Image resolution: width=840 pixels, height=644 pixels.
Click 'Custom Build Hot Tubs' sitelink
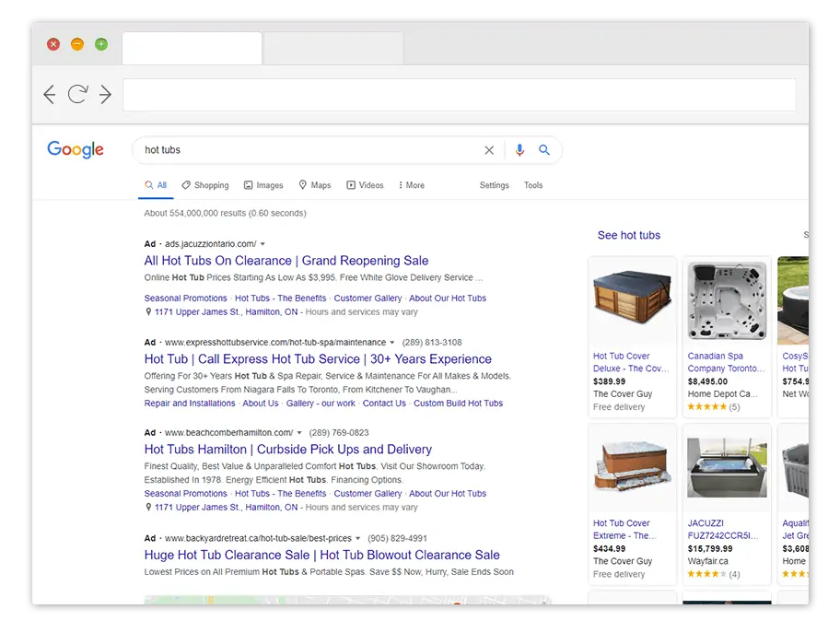[x=458, y=403]
